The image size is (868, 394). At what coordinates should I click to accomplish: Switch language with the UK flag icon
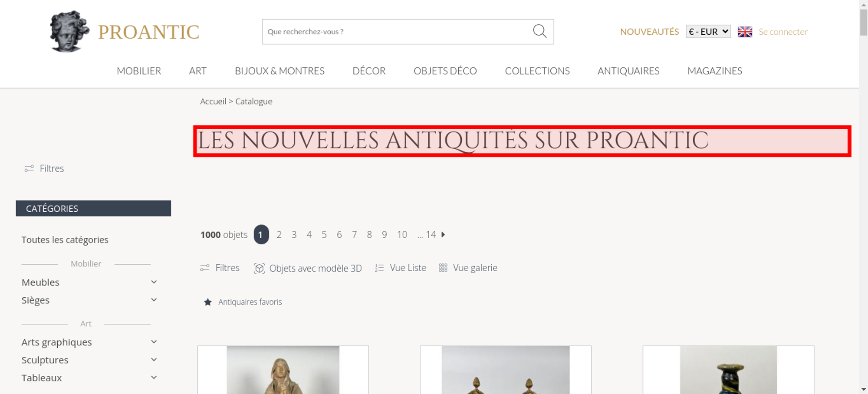click(x=745, y=32)
